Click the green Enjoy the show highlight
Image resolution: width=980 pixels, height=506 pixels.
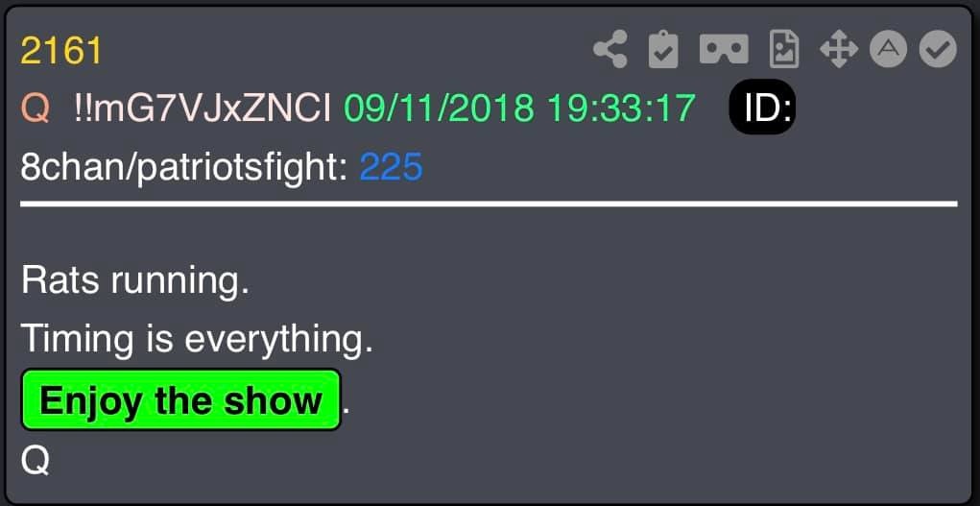coord(181,399)
